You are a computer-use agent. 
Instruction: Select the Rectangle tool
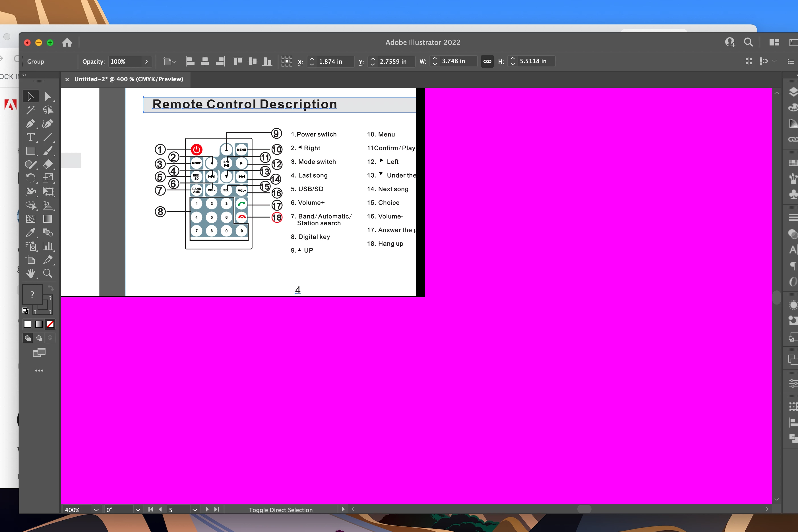(30, 151)
